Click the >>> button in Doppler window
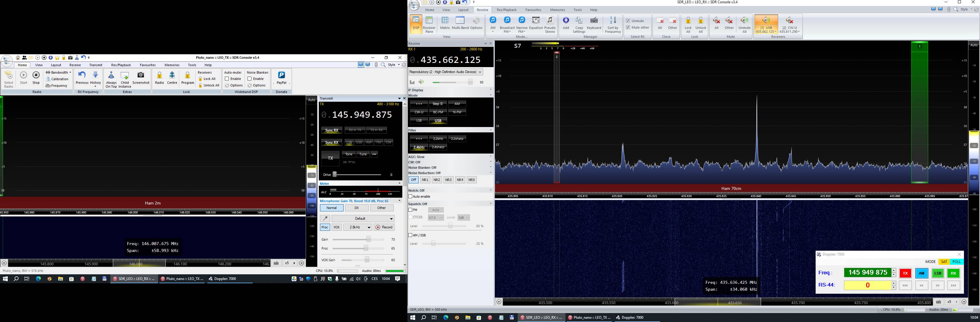Image resolution: width=980 pixels, height=322 pixels. click(x=953, y=285)
